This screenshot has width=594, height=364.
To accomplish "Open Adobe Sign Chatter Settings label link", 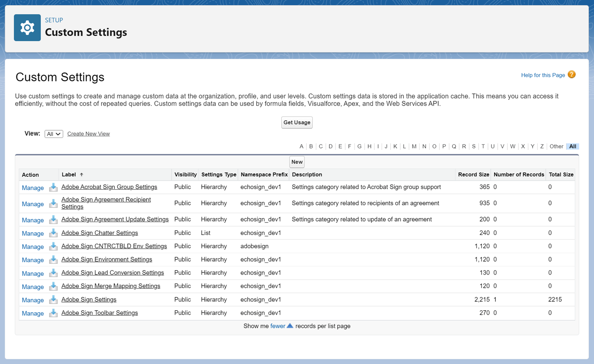I will (100, 233).
